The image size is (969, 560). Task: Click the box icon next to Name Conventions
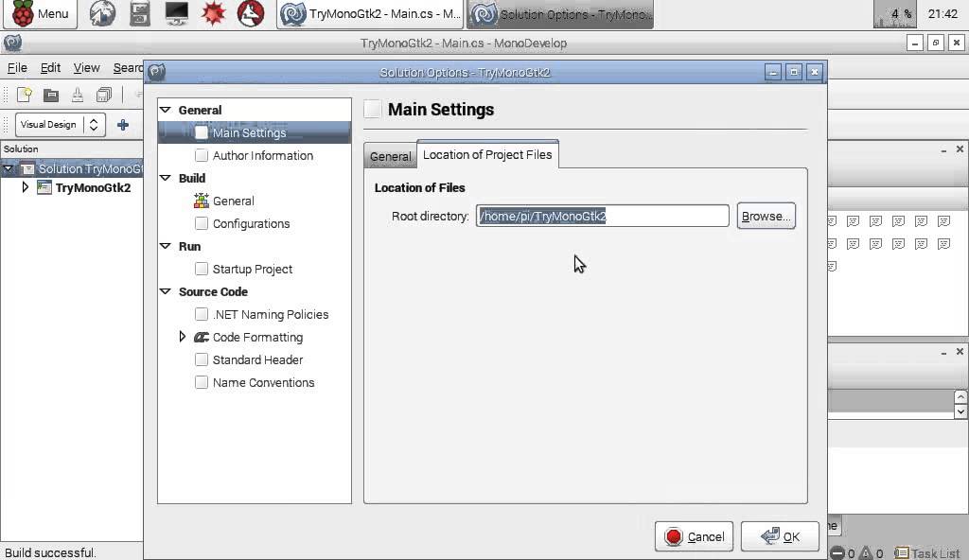pyautogui.click(x=202, y=382)
